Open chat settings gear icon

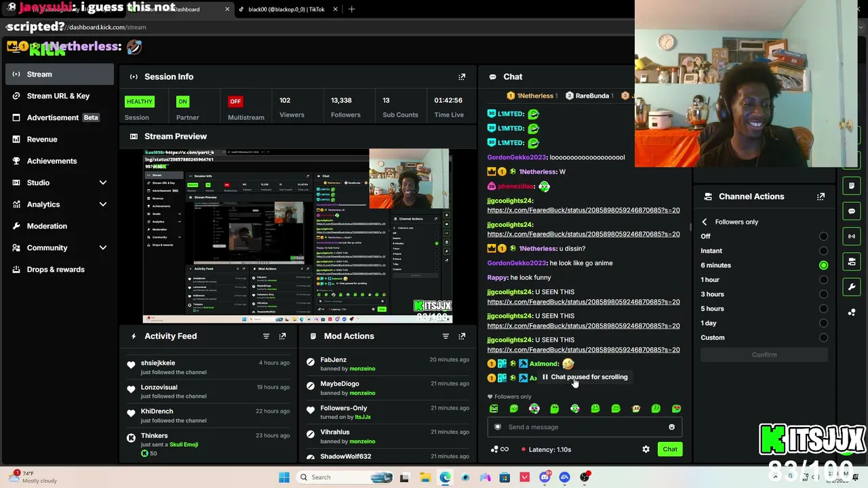point(646,449)
